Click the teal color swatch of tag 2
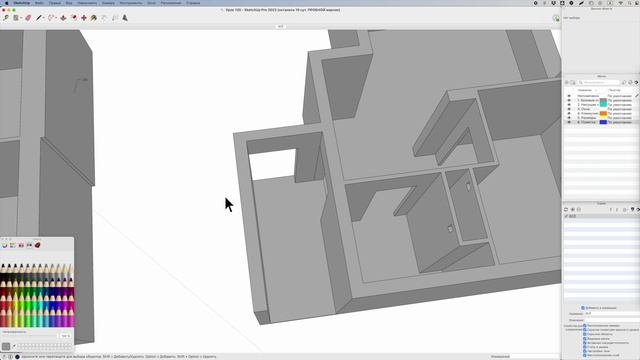 [603, 104]
